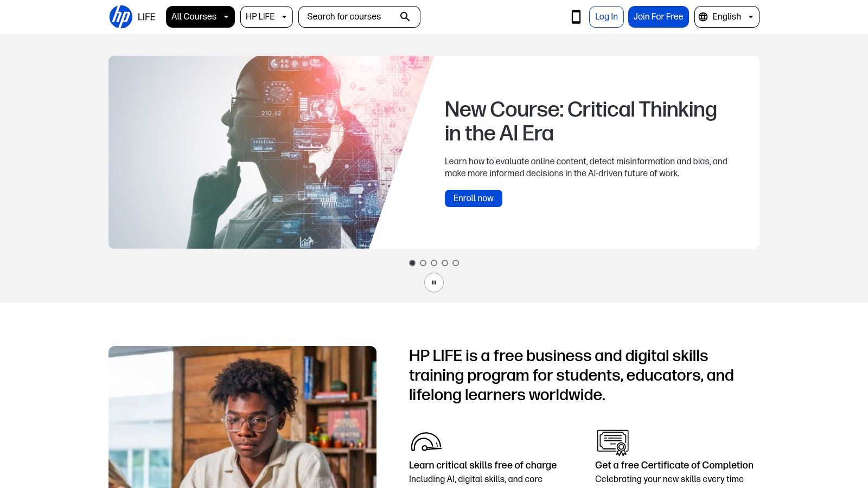Screen dimensions: 868x488
Task: Click the Join For Free button
Action: tap(659, 17)
